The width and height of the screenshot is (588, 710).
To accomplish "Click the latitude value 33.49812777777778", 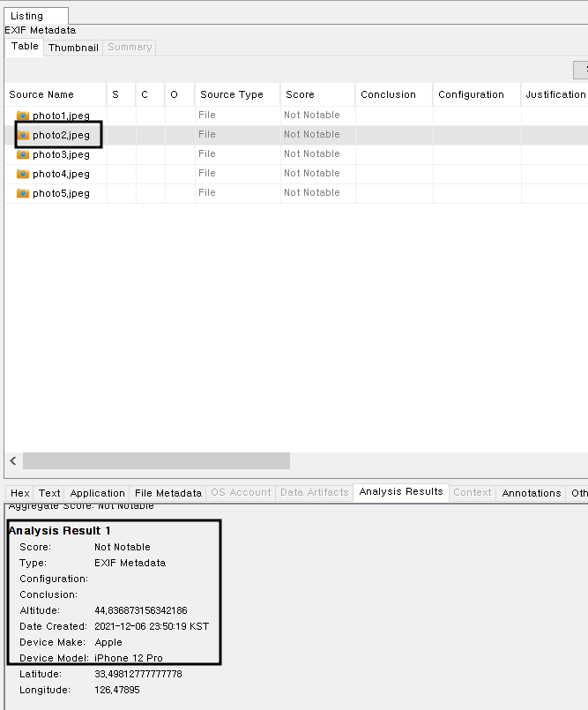I will click(138, 674).
